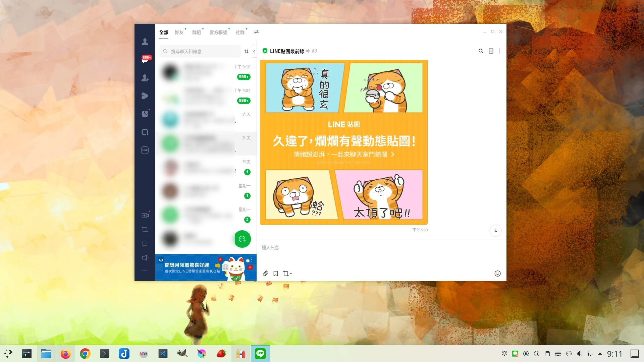
Task: Switch to the 好友 tab
Action: point(179,32)
